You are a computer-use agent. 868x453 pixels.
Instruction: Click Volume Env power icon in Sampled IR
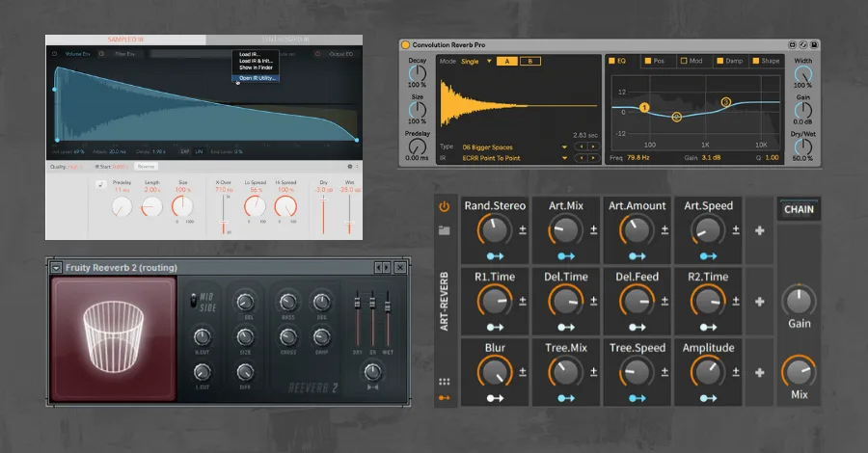54,54
